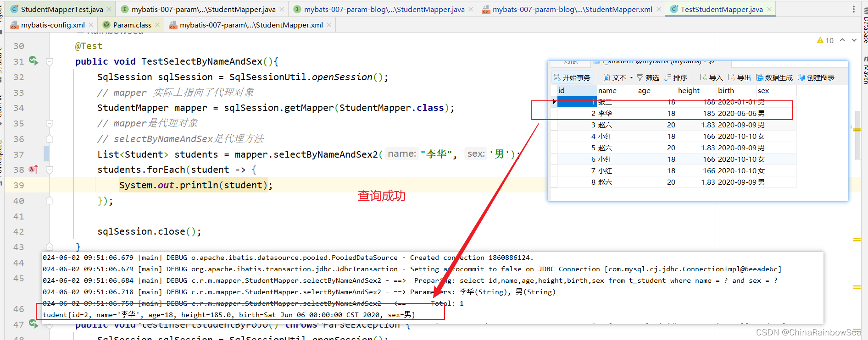868x340 pixels.
Task: Click the 创建图表 create chart button
Action: [816, 77]
